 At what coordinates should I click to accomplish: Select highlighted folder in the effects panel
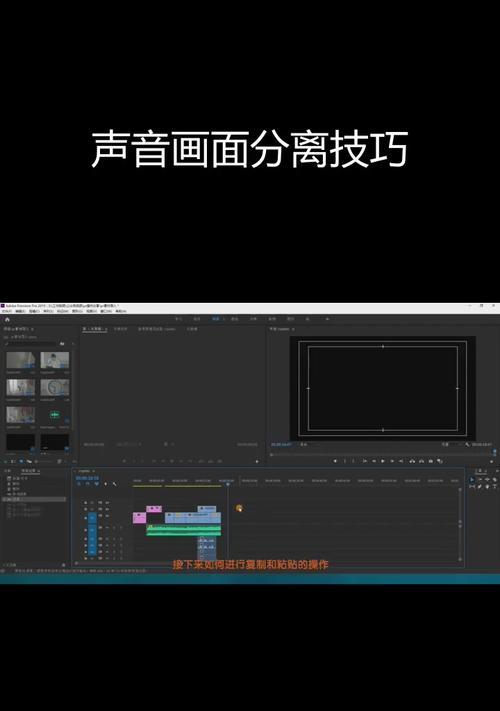34,499
